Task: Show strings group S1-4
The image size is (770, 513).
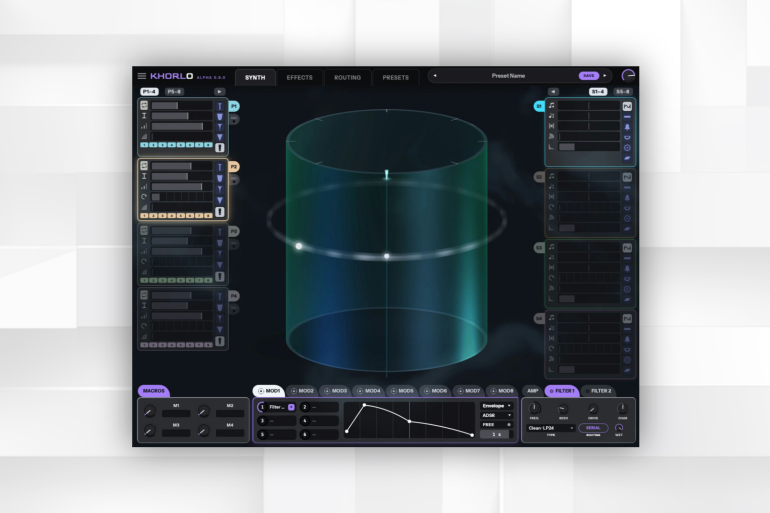Action: point(598,91)
